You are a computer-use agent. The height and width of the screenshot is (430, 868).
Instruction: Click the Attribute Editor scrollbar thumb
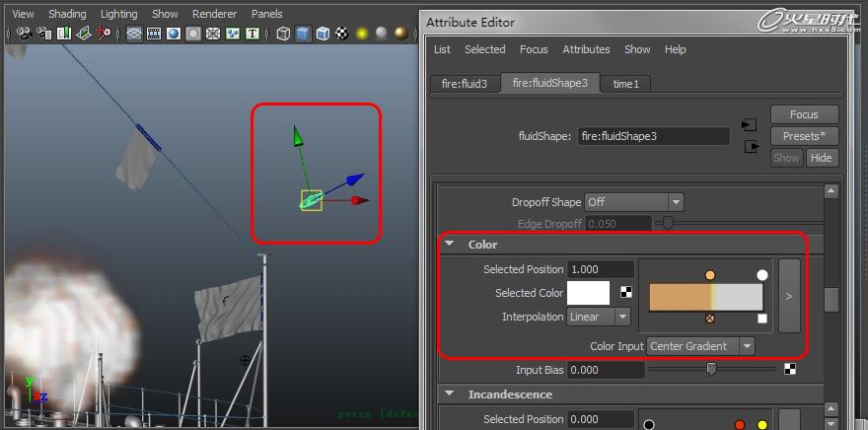pyautogui.click(x=831, y=300)
